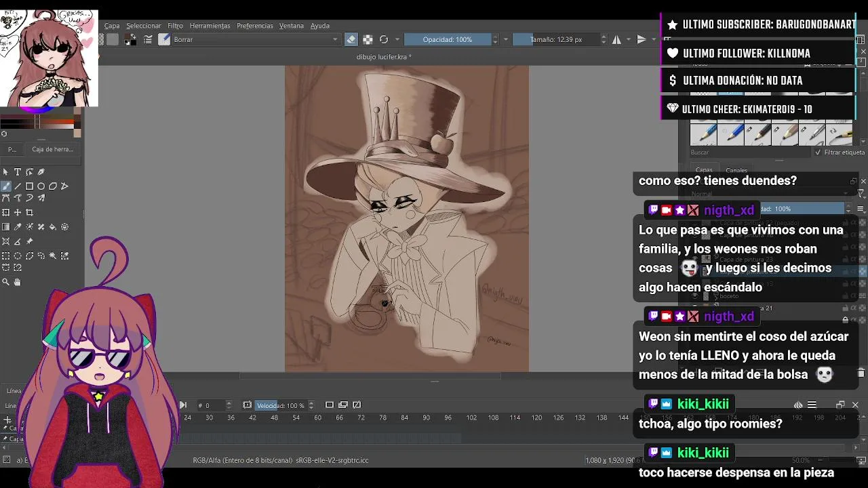Select the Fill bucket tool
Image resolution: width=868 pixels, height=488 pixels.
(53, 227)
